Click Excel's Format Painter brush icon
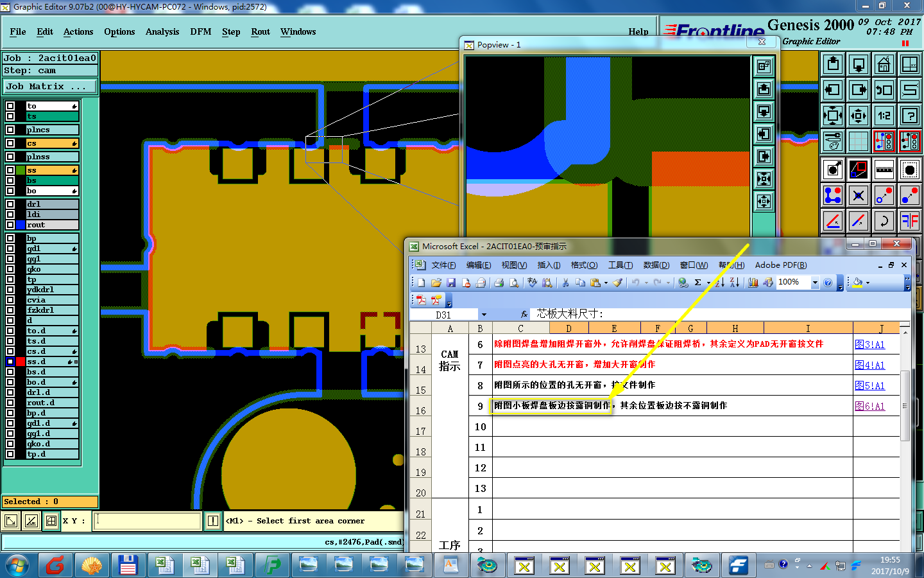The height and width of the screenshot is (578, 924). click(617, 283)
